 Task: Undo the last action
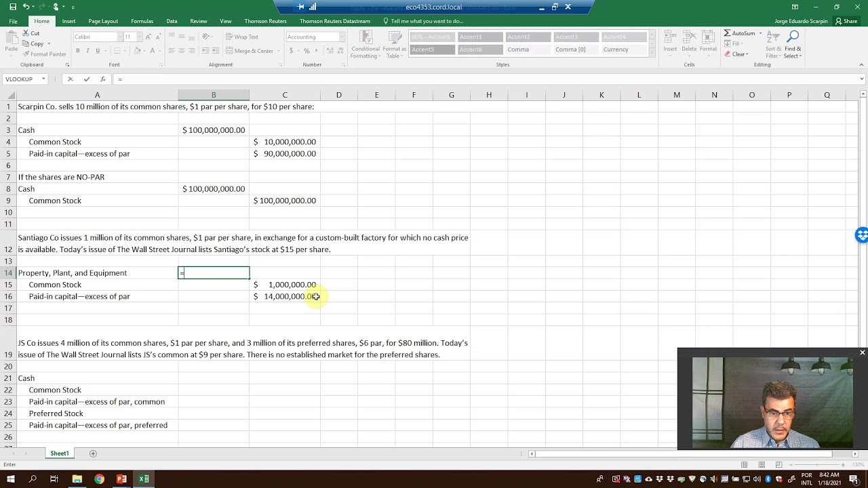pyautogui.click(x=26, y=7)
